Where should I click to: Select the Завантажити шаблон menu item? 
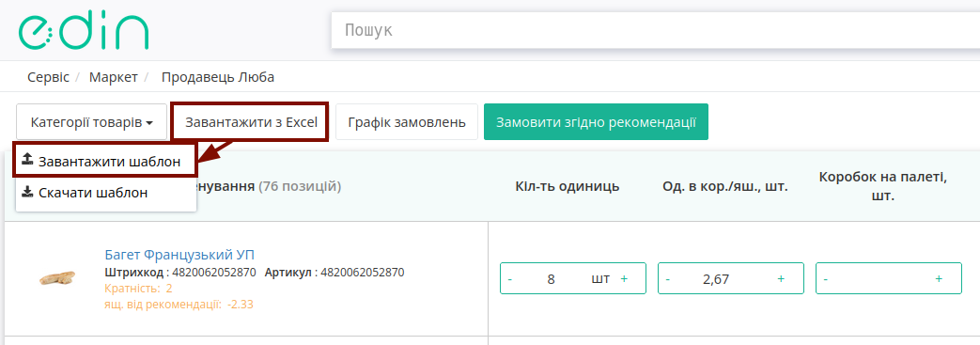pyautogui.click(x=106, y=161)
